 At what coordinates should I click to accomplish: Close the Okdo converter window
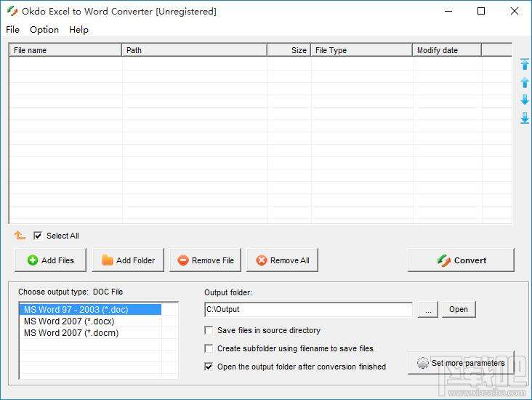(515, 11)
